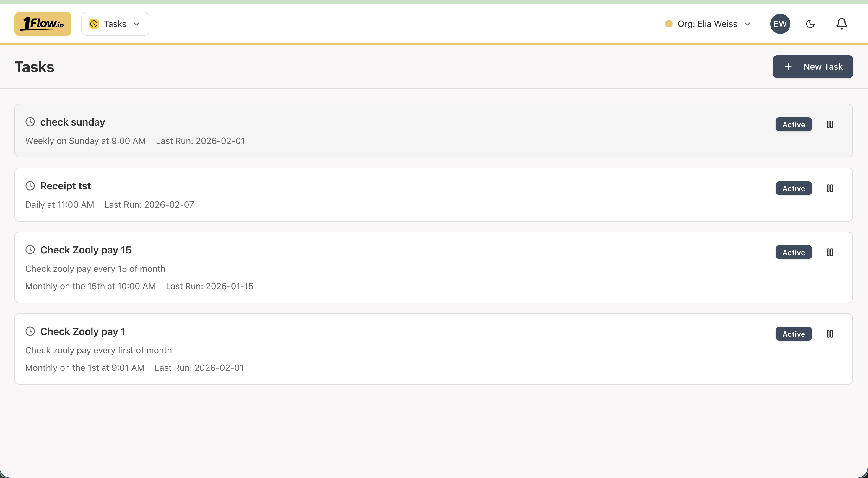Pause the check sunday task
This screenshot has width=868, height=478.
(830, 125)
